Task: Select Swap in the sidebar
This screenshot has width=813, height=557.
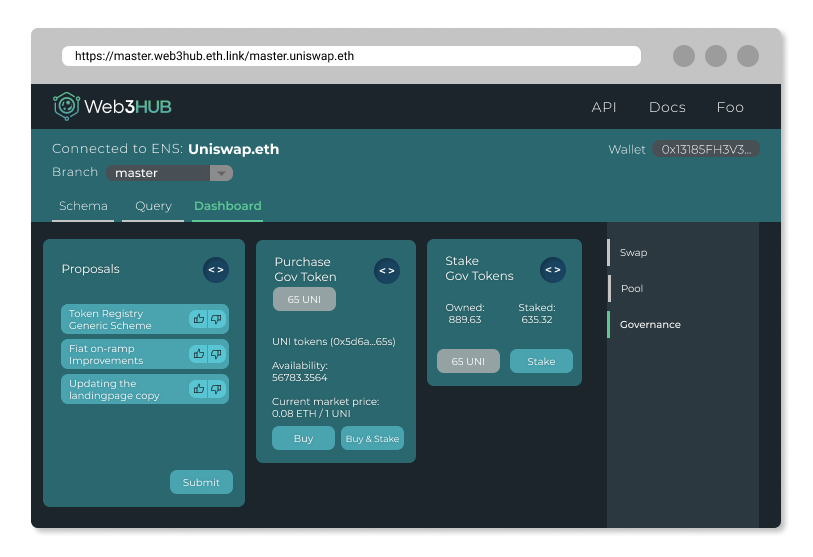Action: click(x=633, y=253)
